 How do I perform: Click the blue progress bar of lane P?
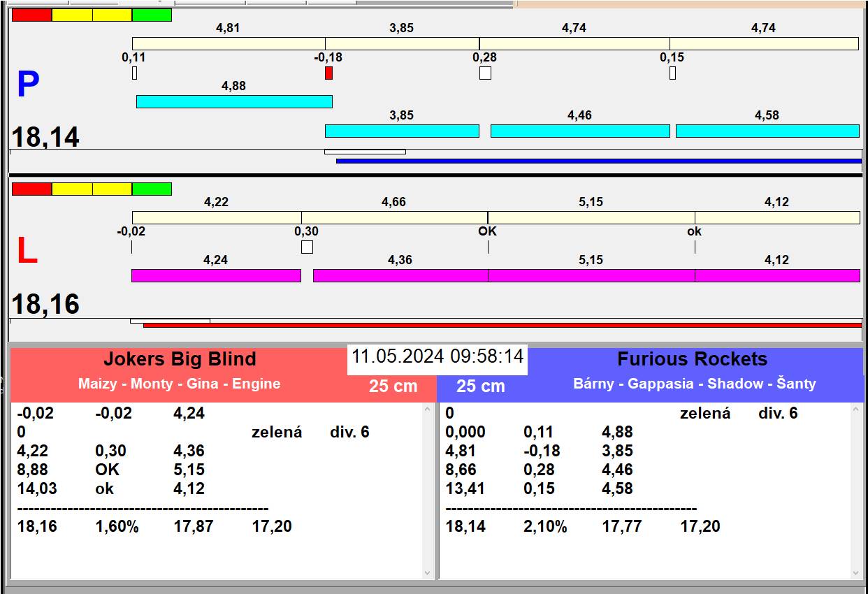[599, 161]
